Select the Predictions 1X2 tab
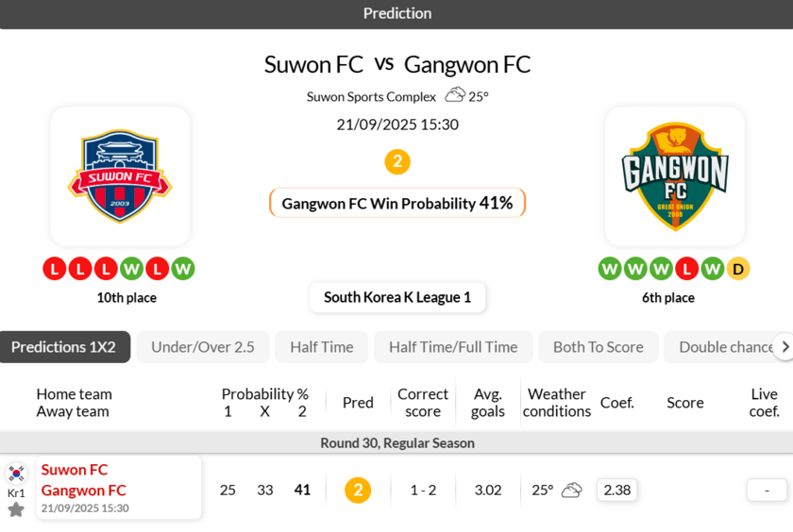Screen dimensions: 793x532 point(63,347)
